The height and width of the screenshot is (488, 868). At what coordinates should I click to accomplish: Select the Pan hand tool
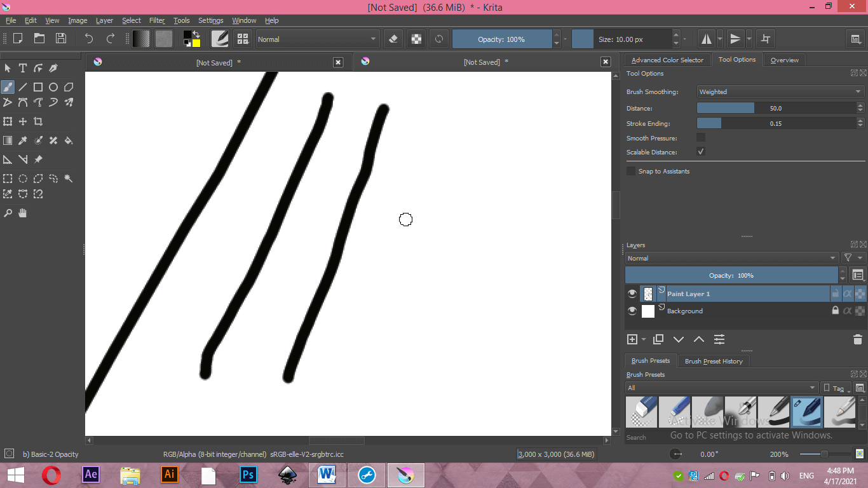tap(23, 213)
